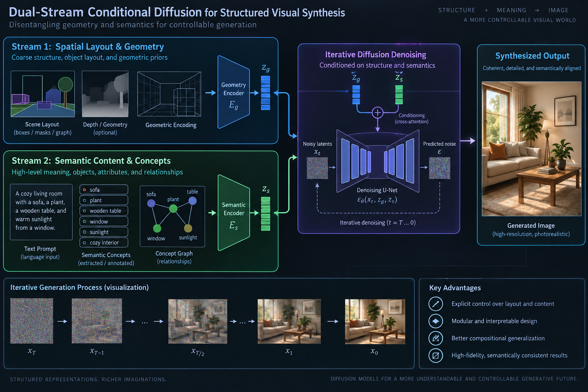Click the text Modular and interpretable design
The image size is (588, 392).
(x=494, y=321)
